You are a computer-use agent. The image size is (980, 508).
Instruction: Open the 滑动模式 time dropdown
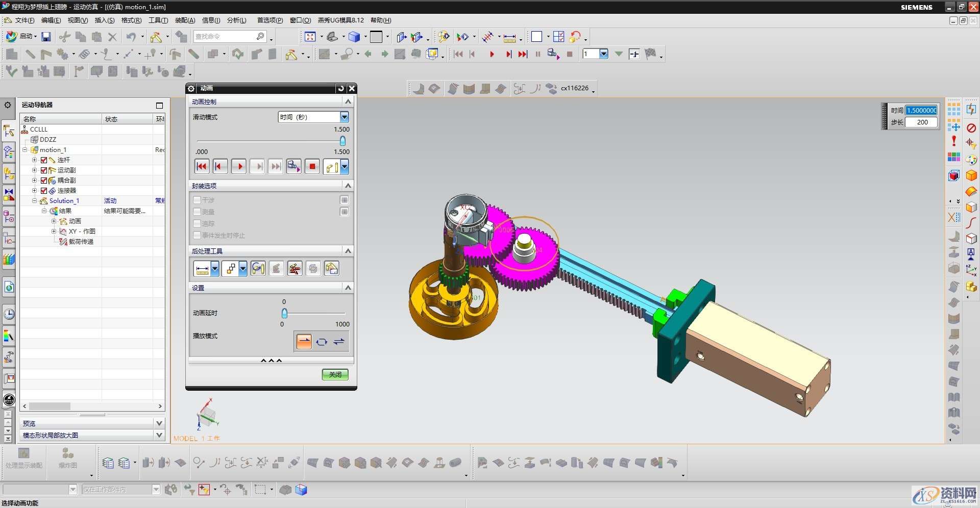coord(344,117)
